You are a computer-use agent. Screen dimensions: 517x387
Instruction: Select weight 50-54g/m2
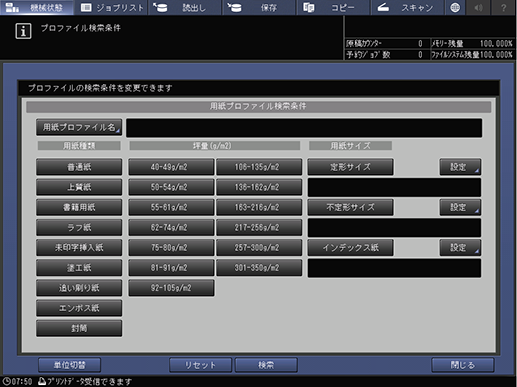[x=171, y=187]
